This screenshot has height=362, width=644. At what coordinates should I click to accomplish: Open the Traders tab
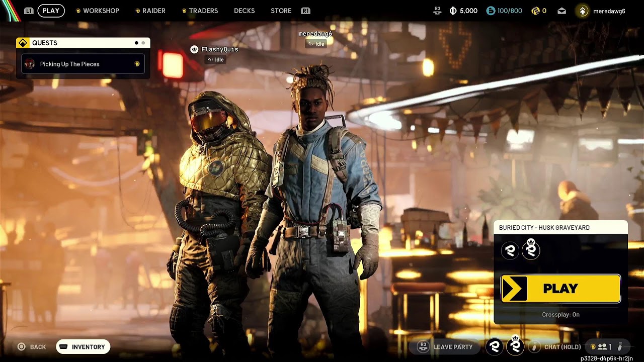[203, 11]
